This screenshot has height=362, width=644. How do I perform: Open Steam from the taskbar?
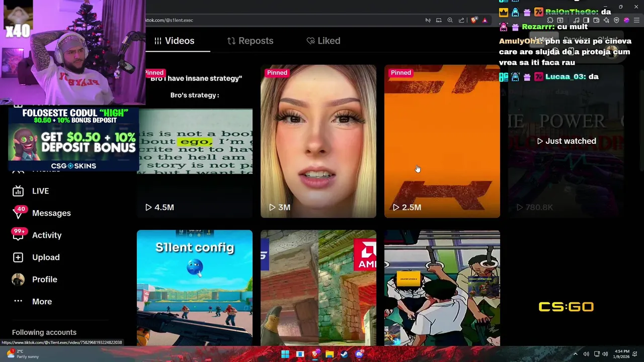[x=344, y=354]
